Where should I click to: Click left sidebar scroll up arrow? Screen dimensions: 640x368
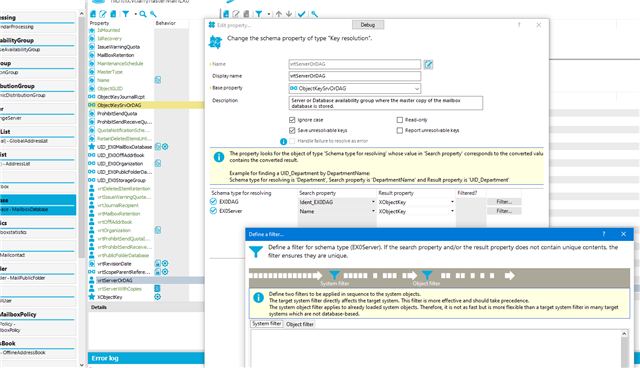[82, 14]
